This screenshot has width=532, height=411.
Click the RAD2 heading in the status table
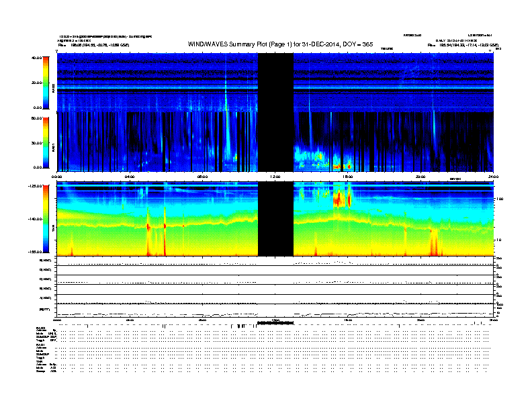[x=40, y=328]
